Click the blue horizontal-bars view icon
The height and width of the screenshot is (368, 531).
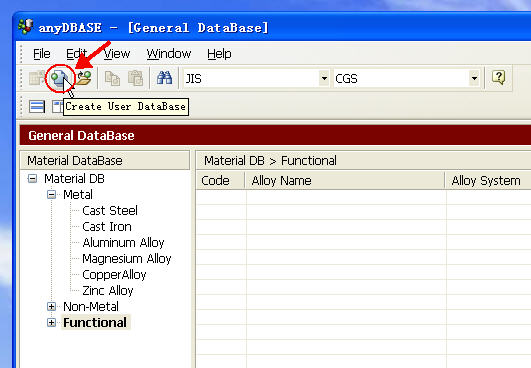point(37,107)
